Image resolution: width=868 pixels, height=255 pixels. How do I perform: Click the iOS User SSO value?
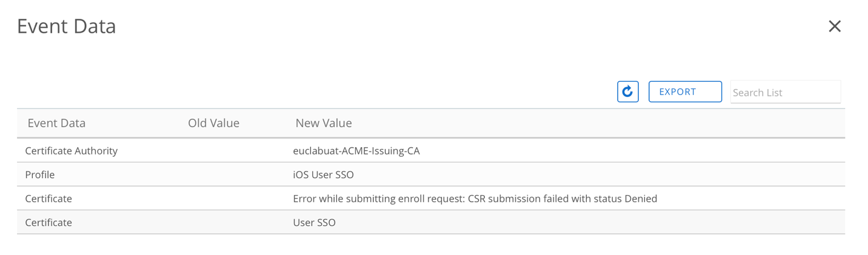pyautogui.click(x=323, y=174)
